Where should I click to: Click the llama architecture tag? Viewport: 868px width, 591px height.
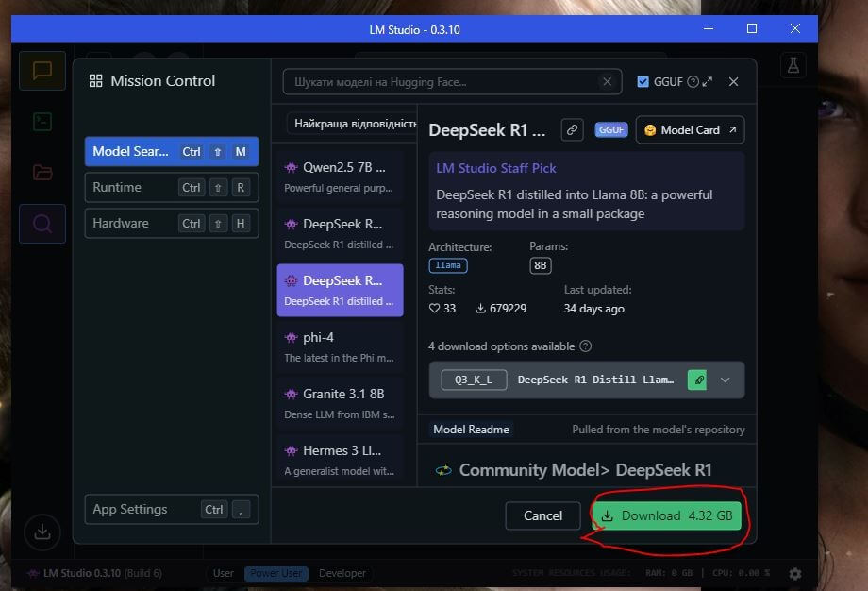pos(448,266)
